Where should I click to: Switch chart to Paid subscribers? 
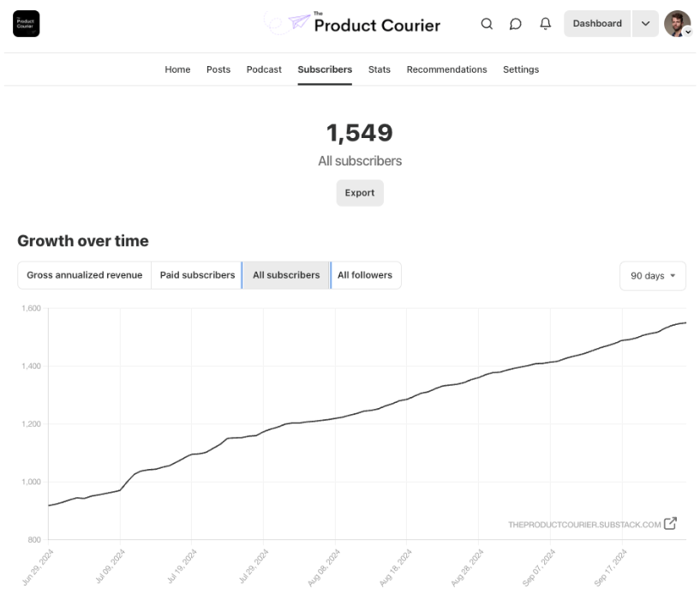(197, 275)
